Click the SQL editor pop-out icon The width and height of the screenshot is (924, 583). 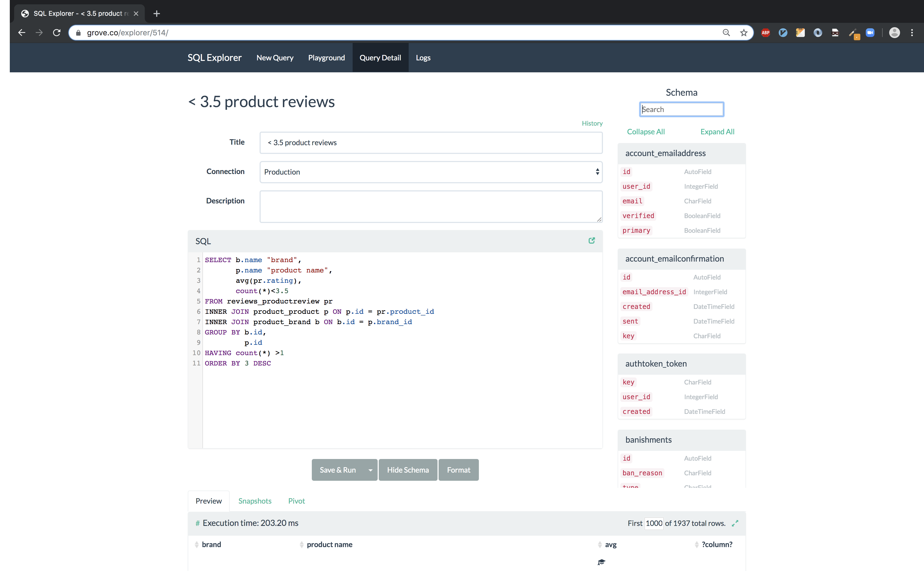coord(591,240)
